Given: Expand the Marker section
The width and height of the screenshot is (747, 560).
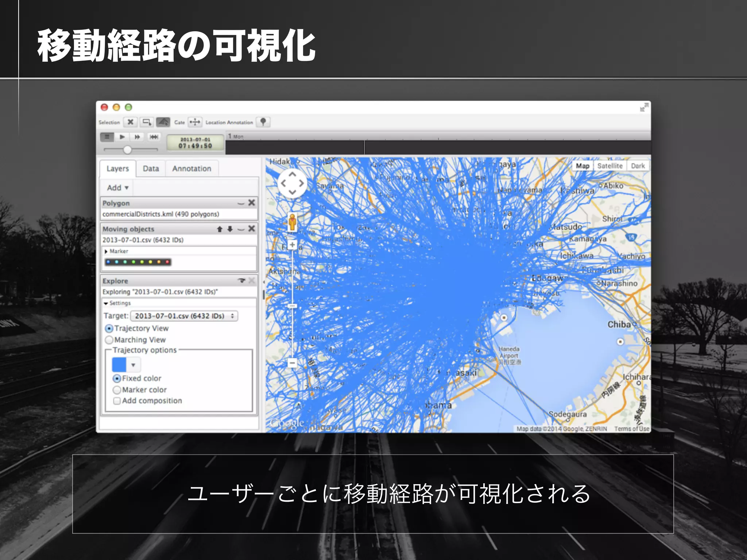Looking at the screenshot, I should (x=106, y=252).
